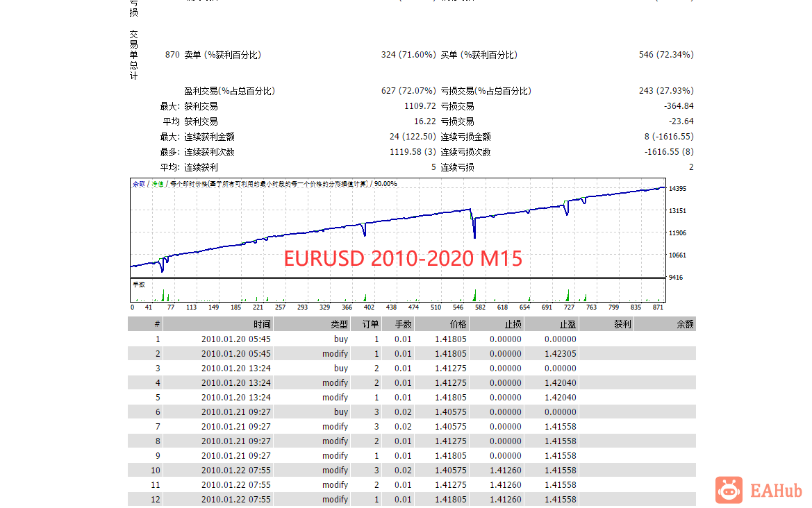The width and height of the screenshot is (812, 508).
Task: Select profitable trades value 627 (72.07%)
Action: (x=408, y=91)
